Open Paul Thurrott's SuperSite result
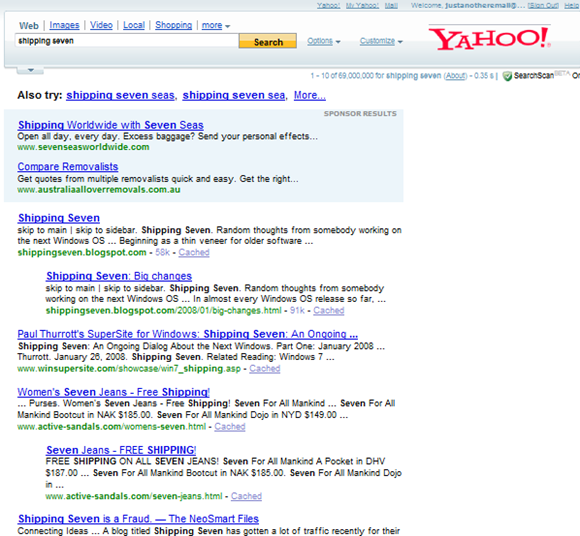 click(188, 334)
